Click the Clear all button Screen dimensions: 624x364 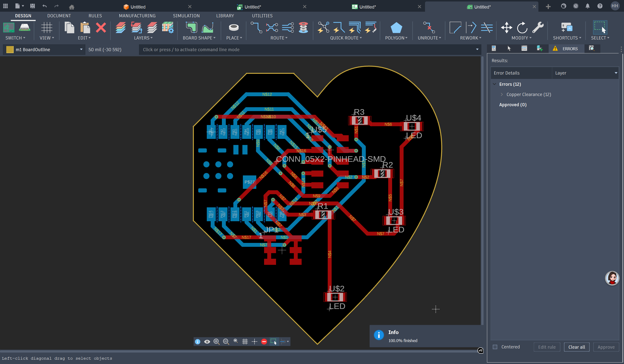tap(576, 347)
